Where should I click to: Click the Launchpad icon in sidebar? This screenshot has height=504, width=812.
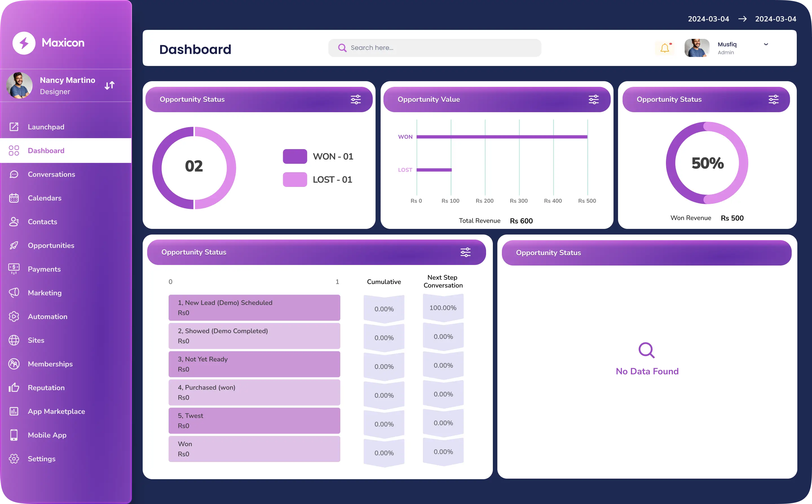pos(14,127)
